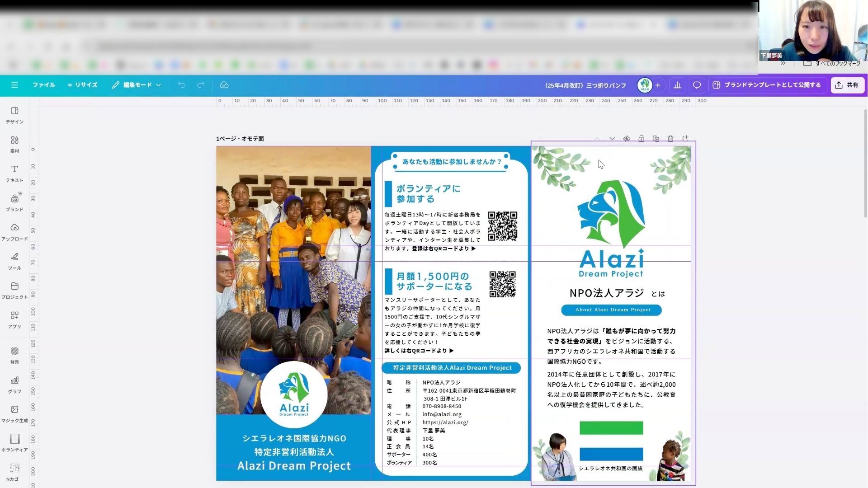The image size is (868, 488).
Task: Open the プロジェクト panel
Action: click(x=14, y=291)
